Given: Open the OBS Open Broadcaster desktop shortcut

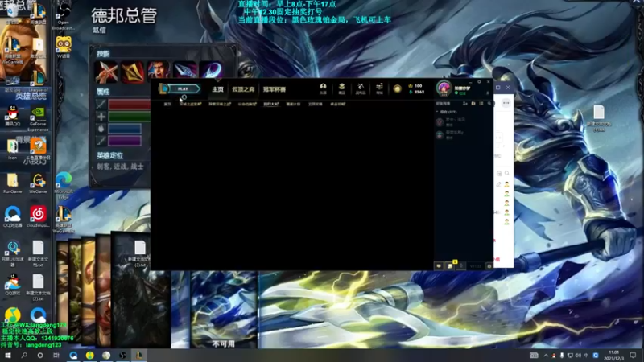Looking at the screenshot, I should pos(64,16).
